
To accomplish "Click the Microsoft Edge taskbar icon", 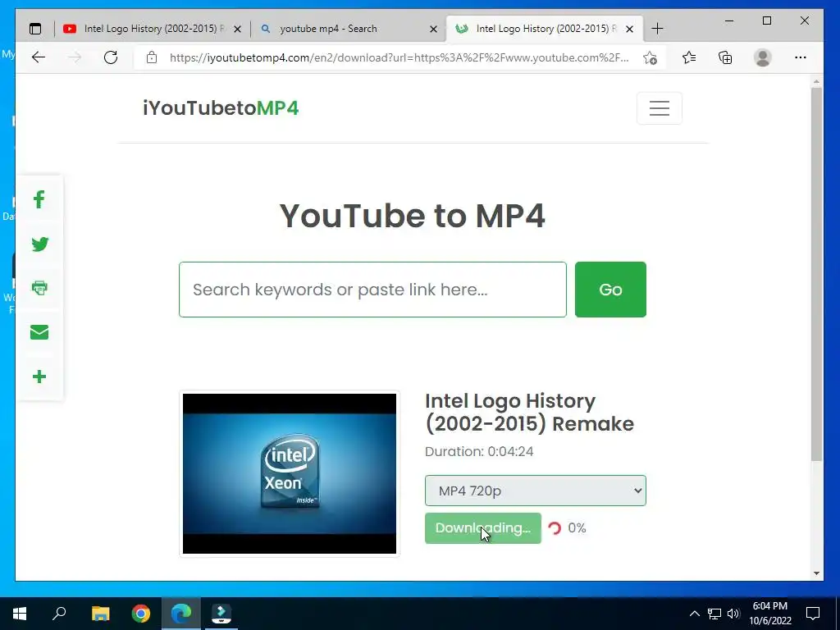I will click(x=181, y=614).
